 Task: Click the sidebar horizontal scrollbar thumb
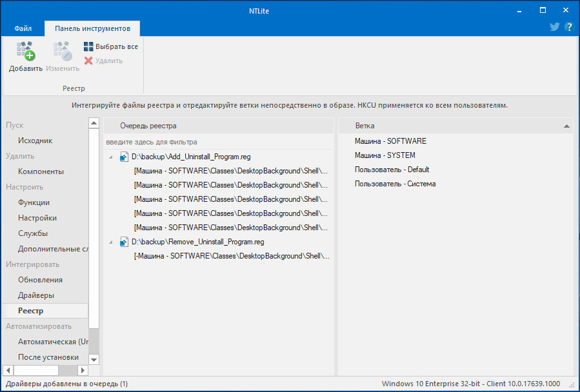pos(36,370)
